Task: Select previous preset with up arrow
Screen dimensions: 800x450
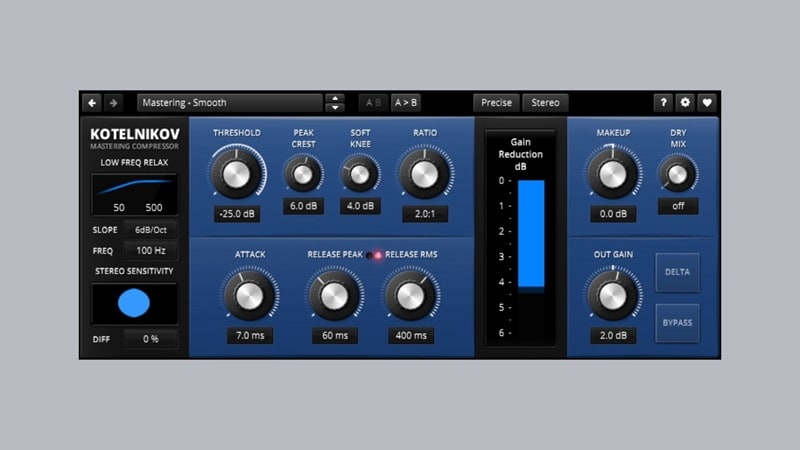Action: click(335, 98)
